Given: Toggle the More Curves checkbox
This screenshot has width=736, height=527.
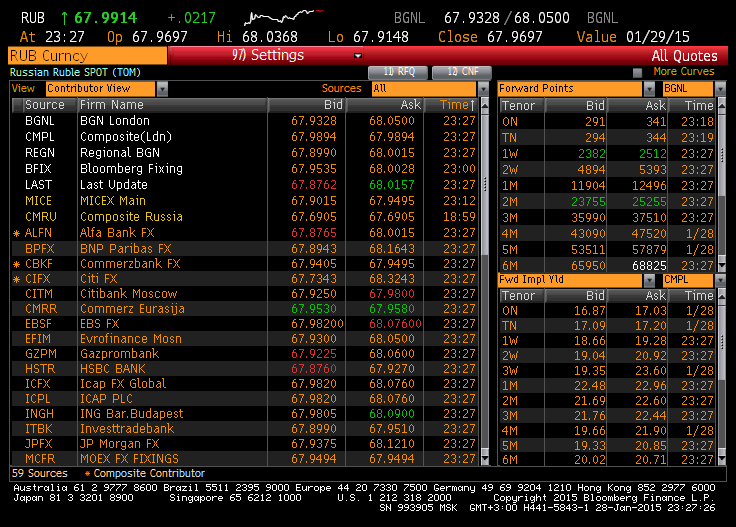Looking at the screenshot, I should click(637, 72).
